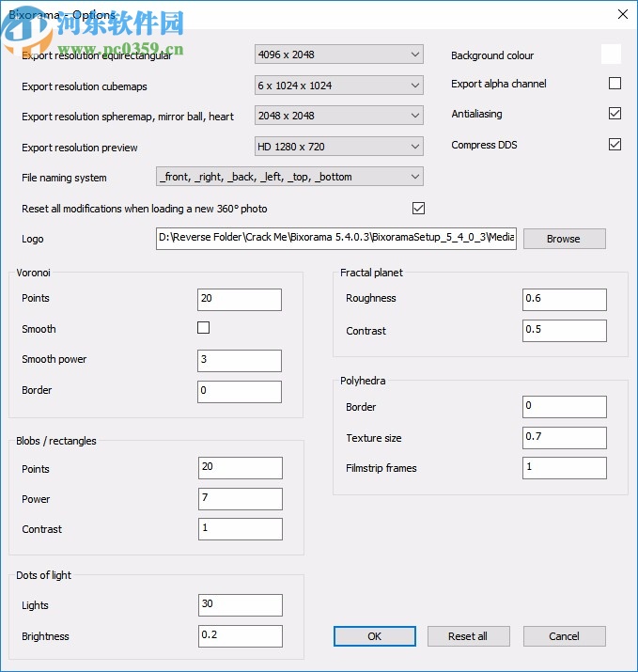Viewport: 638px width, 672px height.
Task: Enable the Voronoi Smooth checkbox
Action: pyautogui.click(x=203, y=328)
